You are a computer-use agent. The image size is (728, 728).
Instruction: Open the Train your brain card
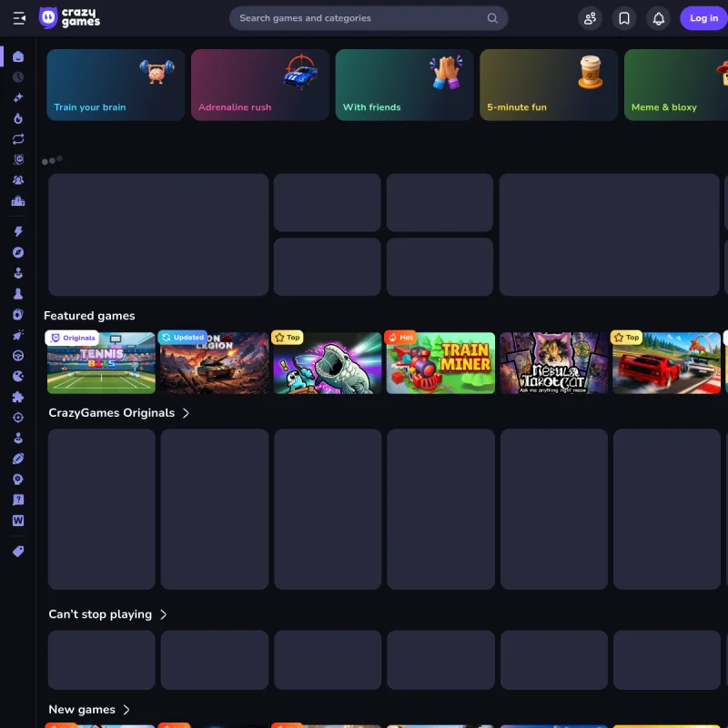point(116,85)
